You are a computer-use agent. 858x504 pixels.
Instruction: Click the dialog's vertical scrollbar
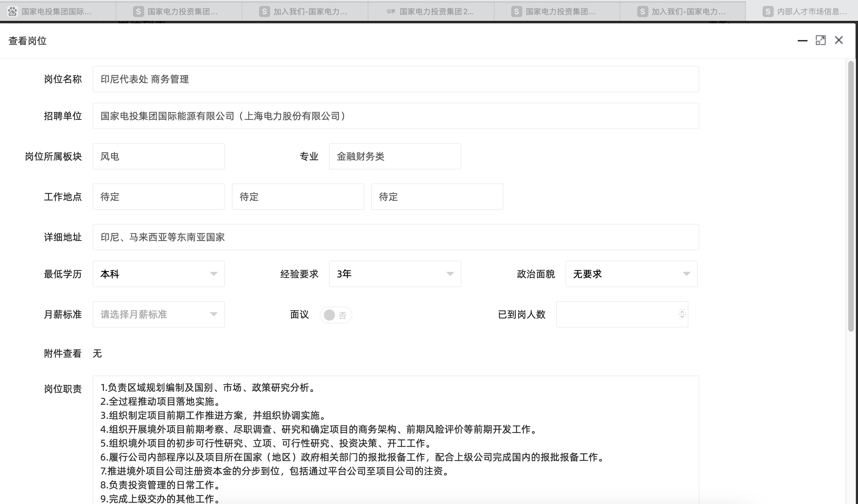pyautogui.click(x=851, y=195)
